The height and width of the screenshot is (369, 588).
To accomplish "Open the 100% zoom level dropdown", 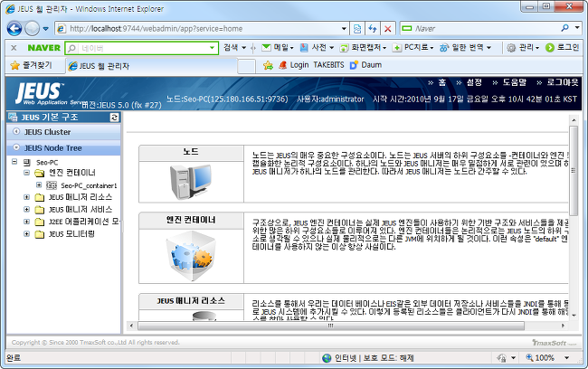I will (x=566, y=358).
